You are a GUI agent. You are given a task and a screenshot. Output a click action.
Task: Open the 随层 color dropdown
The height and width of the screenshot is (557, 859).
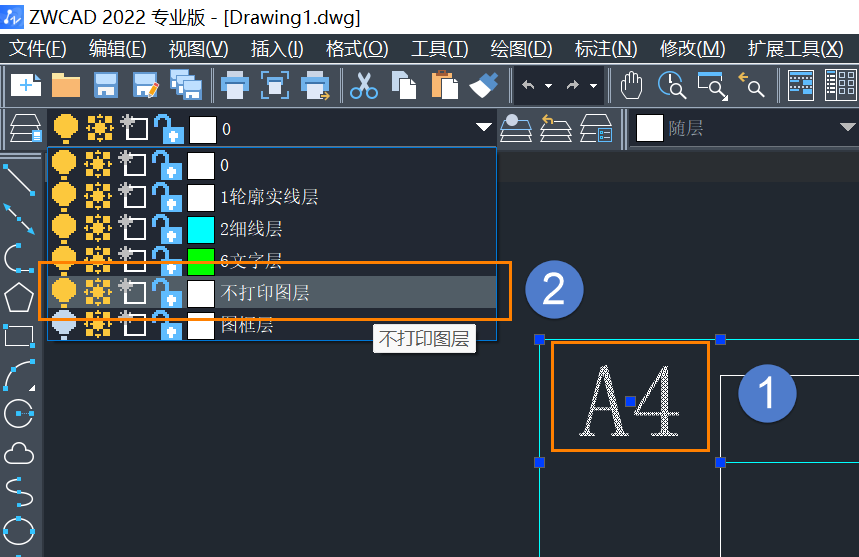click(x=847, y=128)
